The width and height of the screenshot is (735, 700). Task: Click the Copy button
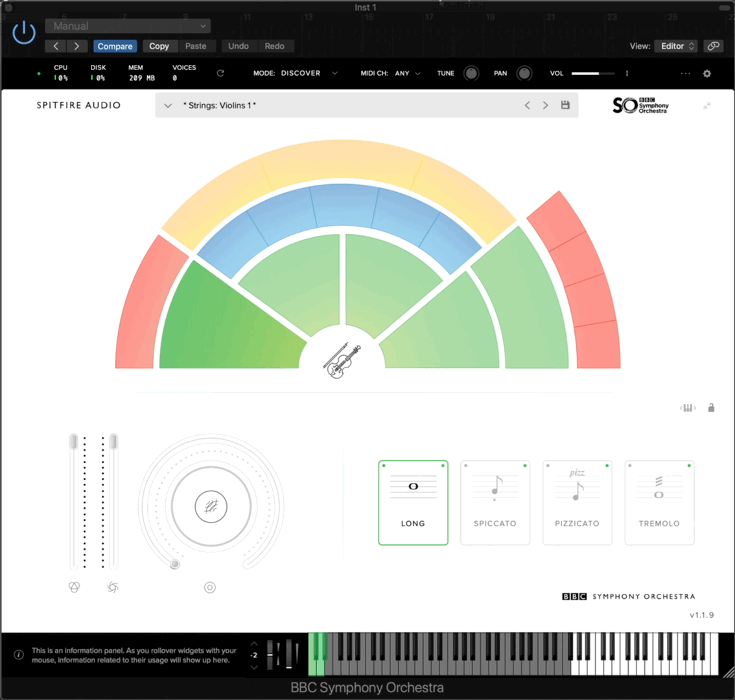pos(159,46)
